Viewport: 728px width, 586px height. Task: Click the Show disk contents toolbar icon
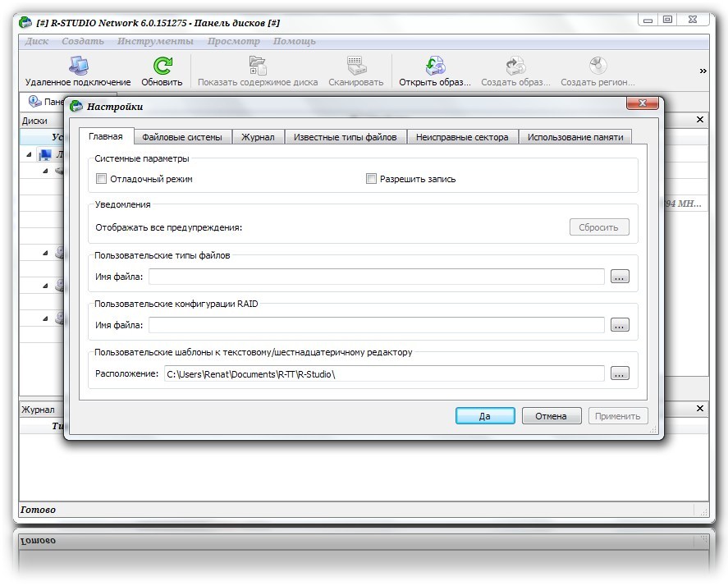tap(257, 66)
